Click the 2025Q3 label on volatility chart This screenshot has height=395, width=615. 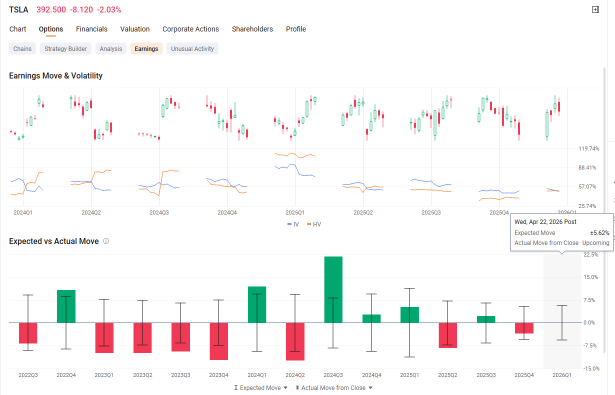tap(431, 213)
